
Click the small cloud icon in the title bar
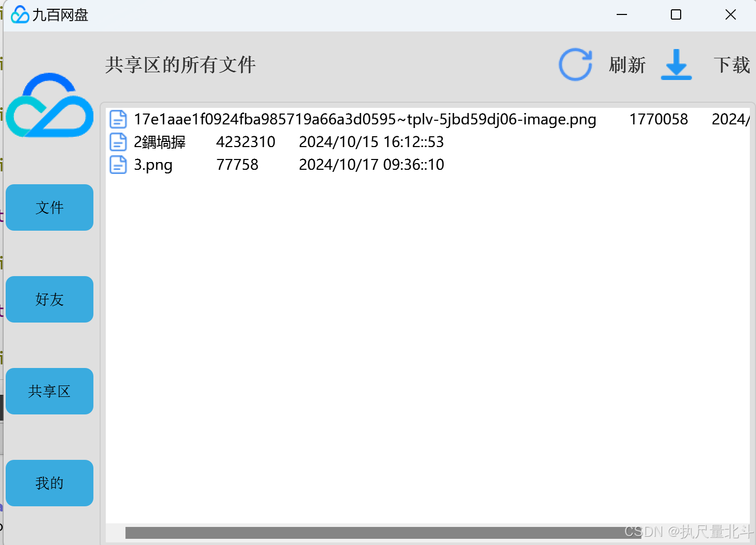tap(20, 14)
